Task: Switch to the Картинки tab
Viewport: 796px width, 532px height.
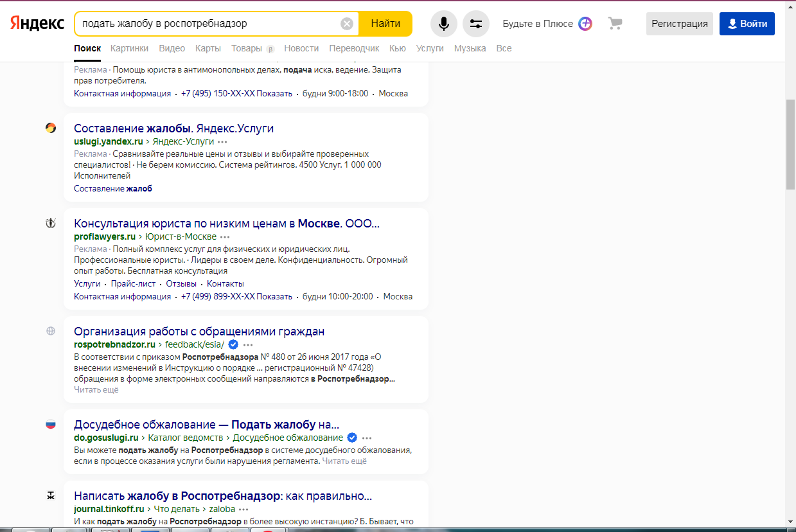Action: pyautogui.click(x=129, y=48)
